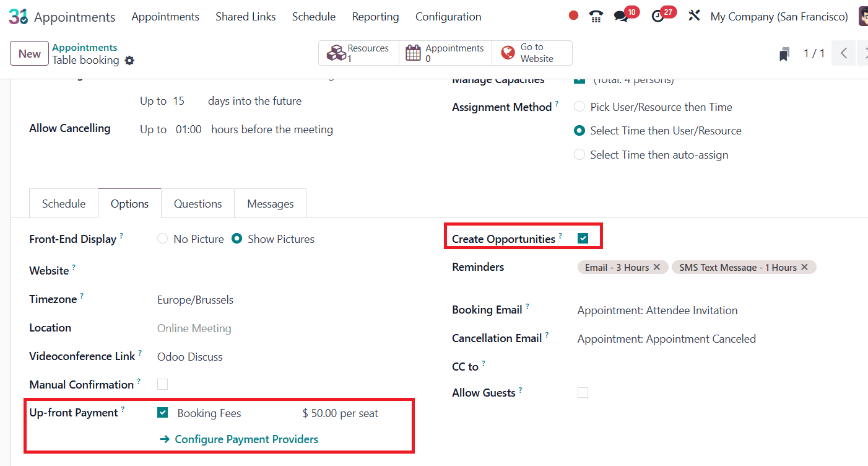The image size is (868, 466).
Task: Open the company switcher My Company (San Francisco)
Action: pos(779,17)
